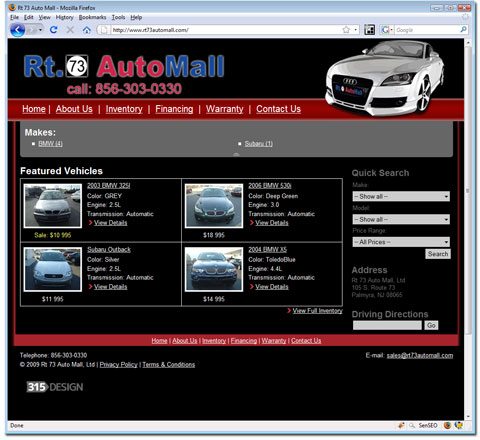Click Contact Us in the top navigation

pos(278,109)
